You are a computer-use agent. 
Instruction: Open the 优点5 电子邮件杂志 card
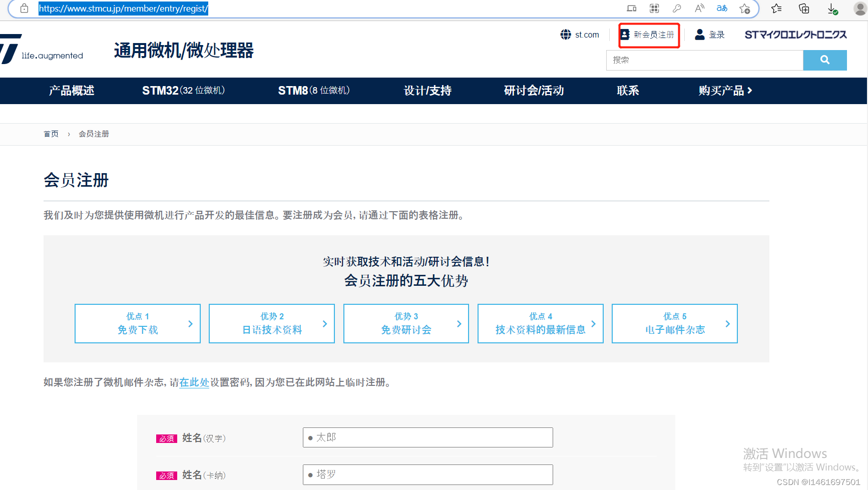(675, 323)
